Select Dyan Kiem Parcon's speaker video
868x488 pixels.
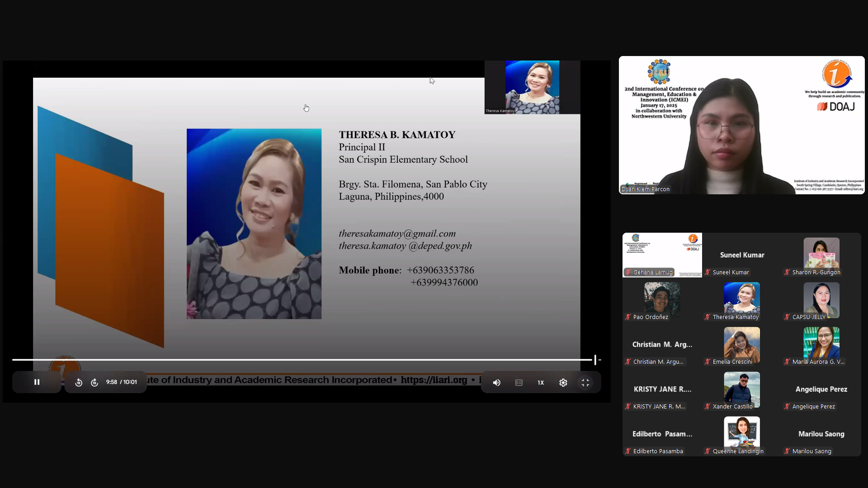click(741, 125)
